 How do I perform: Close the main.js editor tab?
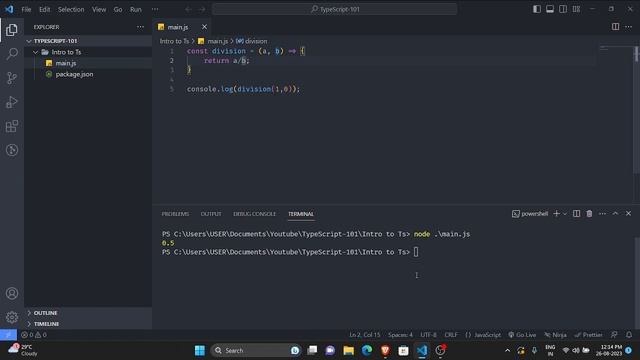tap(204, 27)
